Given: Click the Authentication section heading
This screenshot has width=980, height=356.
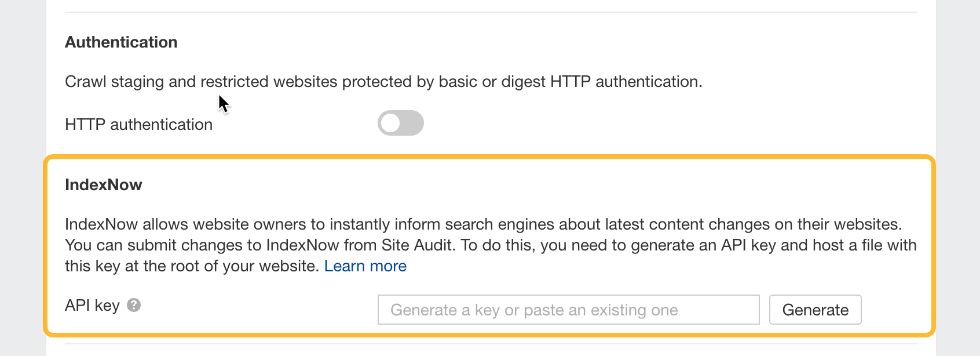Looking at the screenshot, I should (121, 42).
